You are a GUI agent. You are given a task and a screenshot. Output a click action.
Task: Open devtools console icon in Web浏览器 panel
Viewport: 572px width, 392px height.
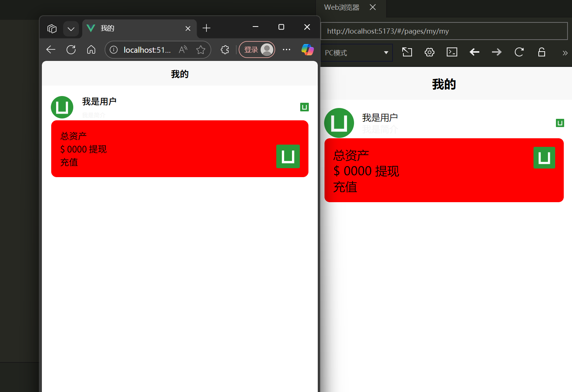click(452, 52)
